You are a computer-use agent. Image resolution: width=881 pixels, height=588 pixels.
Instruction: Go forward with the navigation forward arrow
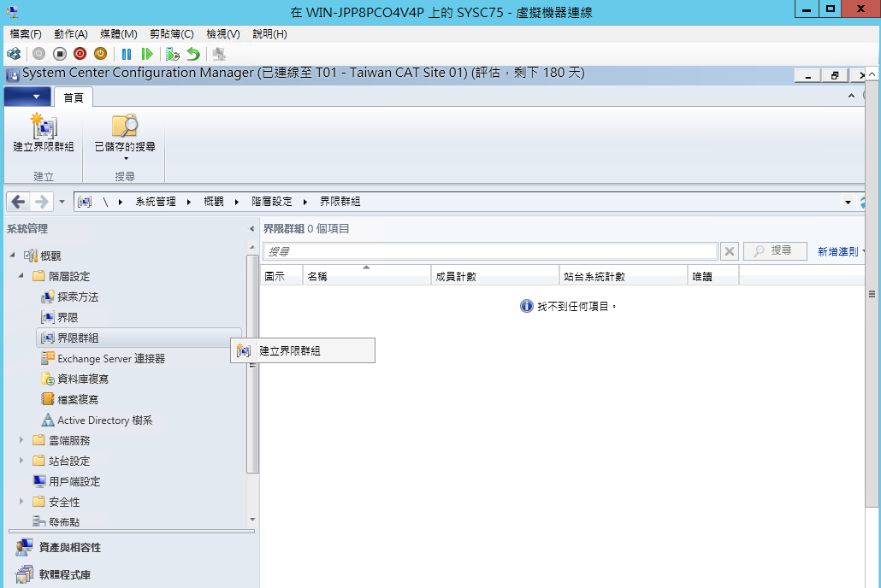tap(42, 202)
